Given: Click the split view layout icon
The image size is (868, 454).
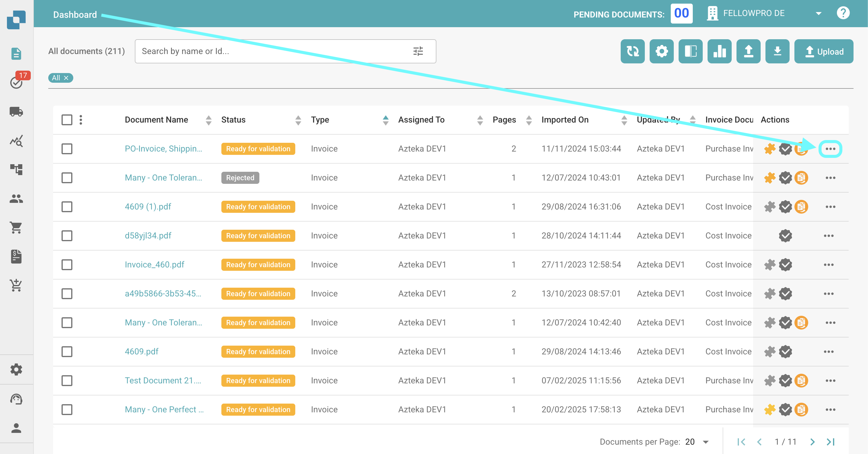Looking at the screenshot, I should pyautogui.click(x=690, y=51).
